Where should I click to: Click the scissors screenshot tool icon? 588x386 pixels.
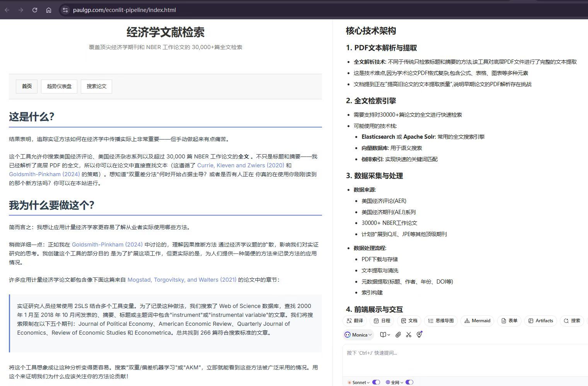point(409,335)
